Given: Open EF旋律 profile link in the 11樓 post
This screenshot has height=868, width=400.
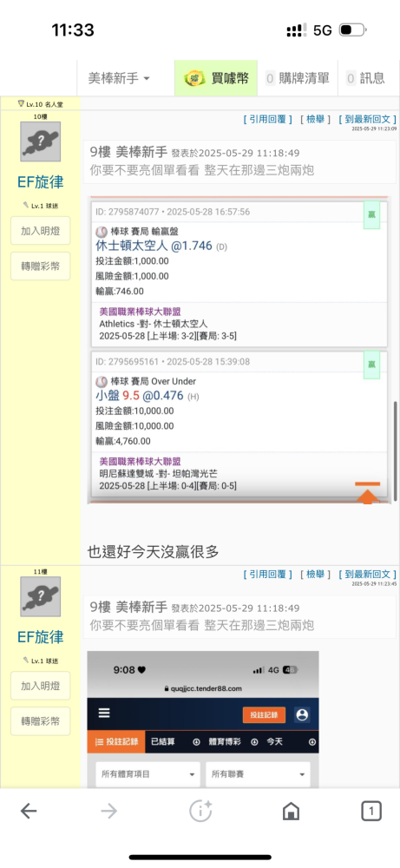Looking at the screenshot, I should coord(41,636).
